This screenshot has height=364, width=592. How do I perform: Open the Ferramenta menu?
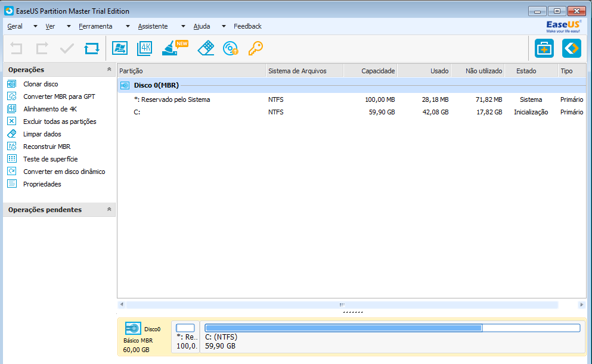(95, 26)
